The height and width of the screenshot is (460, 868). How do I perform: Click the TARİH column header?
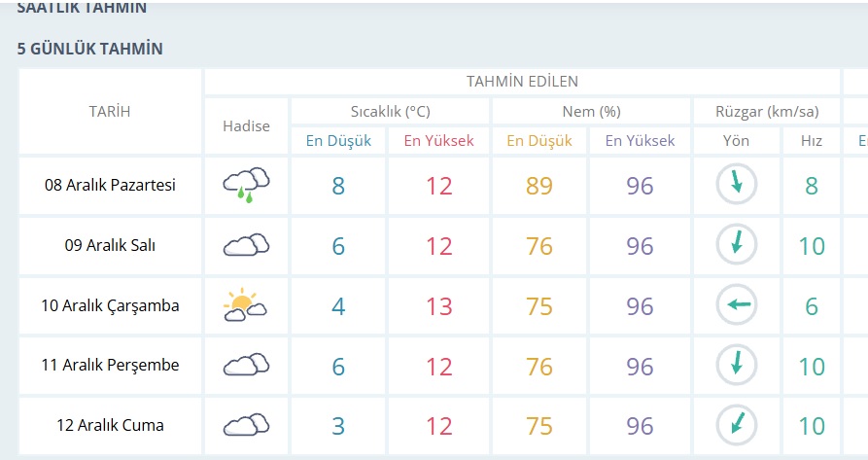coord(109,111)
